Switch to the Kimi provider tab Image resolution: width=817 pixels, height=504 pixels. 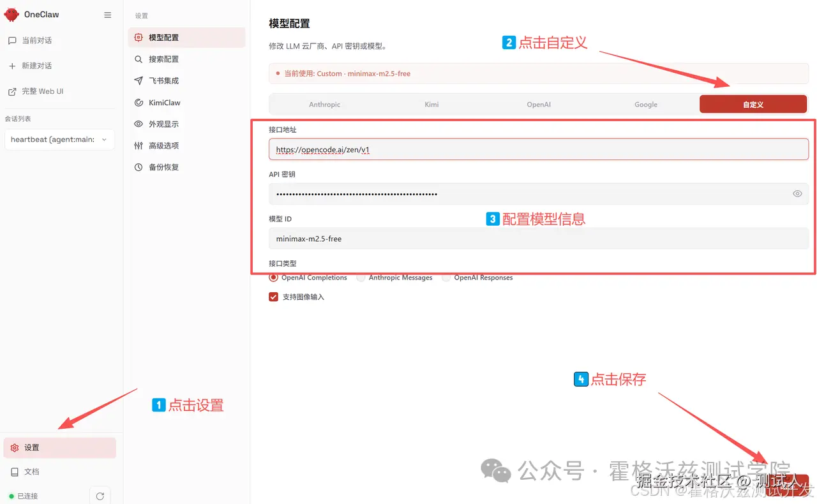pyautogui.click(x=432, y=104)
